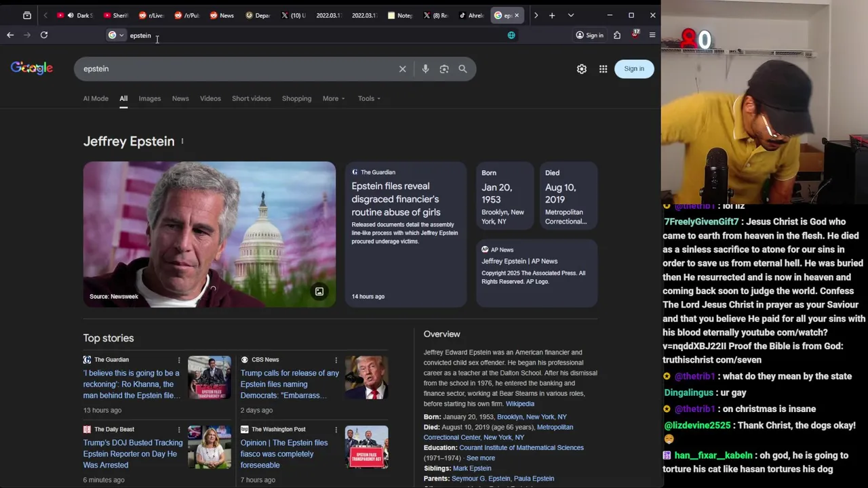868x488 pixels.
Task: Open the Wikipedia link in overview
Action: click(520, 404)
